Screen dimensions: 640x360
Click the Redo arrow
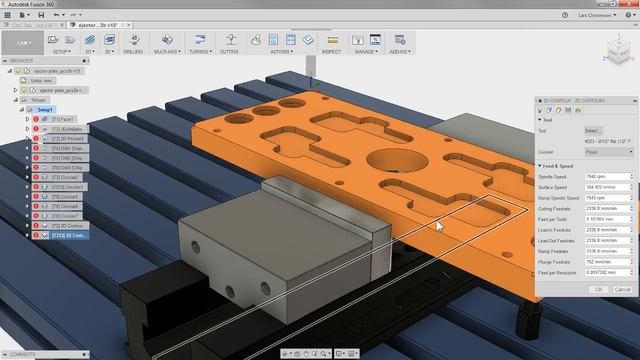coord(73,15)
